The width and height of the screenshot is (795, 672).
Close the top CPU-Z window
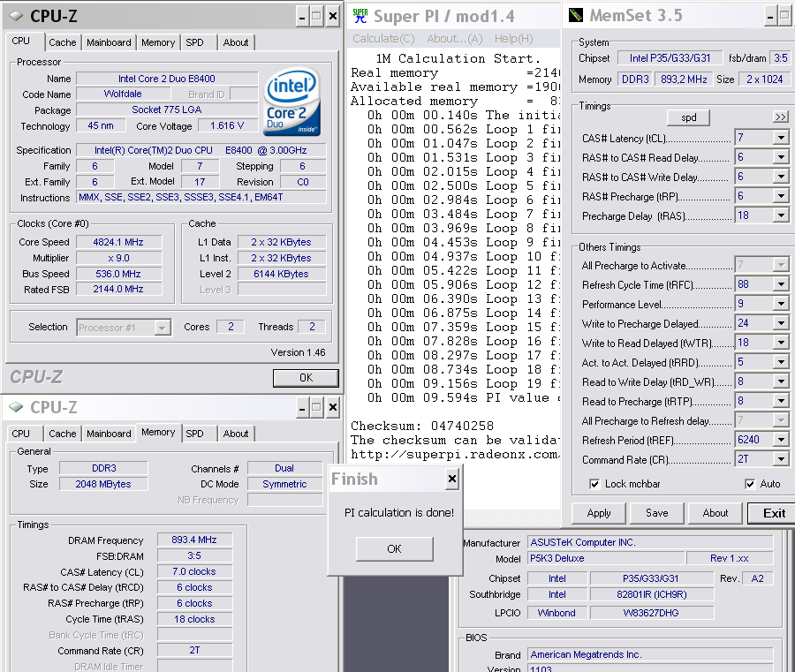[x=333, y=17]
